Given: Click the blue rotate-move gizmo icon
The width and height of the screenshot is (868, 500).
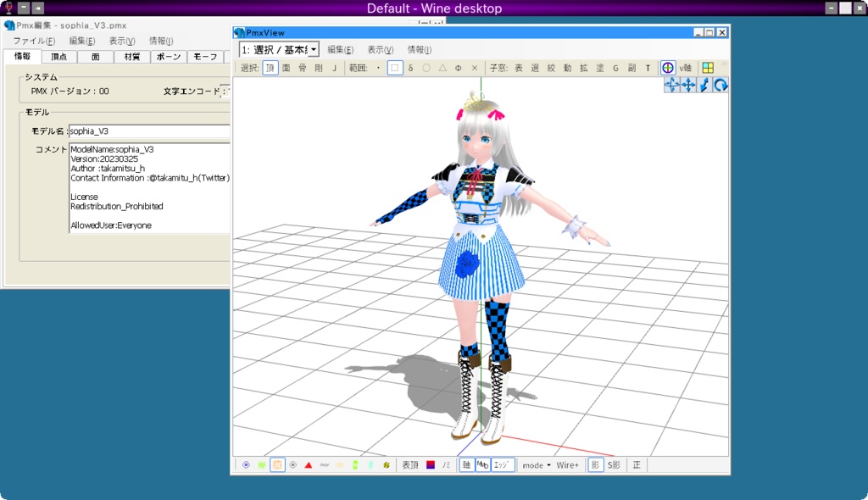Looking at the screenshot, I should [x=671, y=85].
